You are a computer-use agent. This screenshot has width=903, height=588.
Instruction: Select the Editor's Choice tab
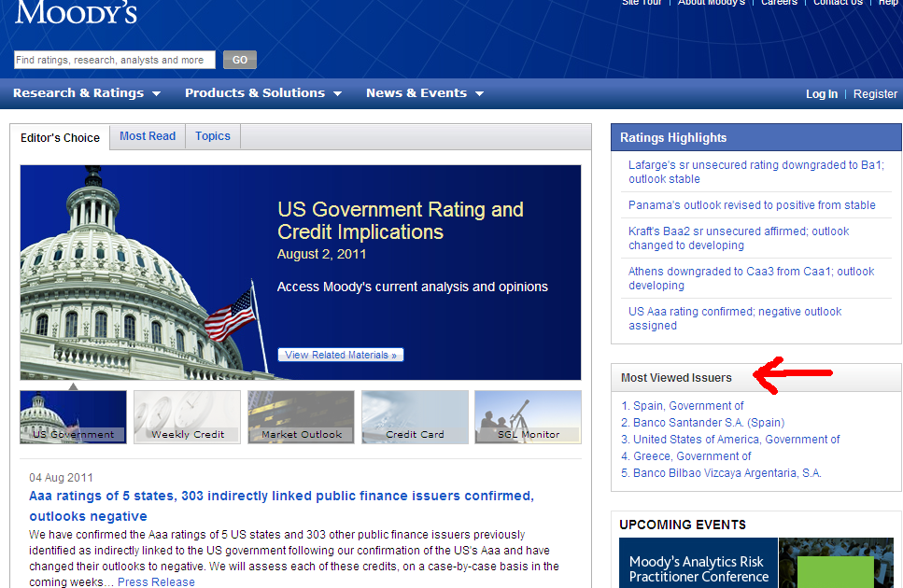tap(60, 137)
